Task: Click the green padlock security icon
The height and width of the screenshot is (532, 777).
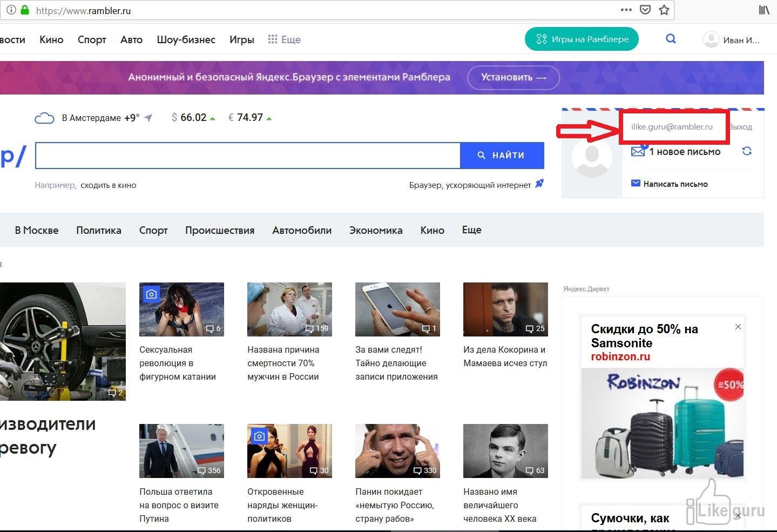Action: tap(25, 10)
